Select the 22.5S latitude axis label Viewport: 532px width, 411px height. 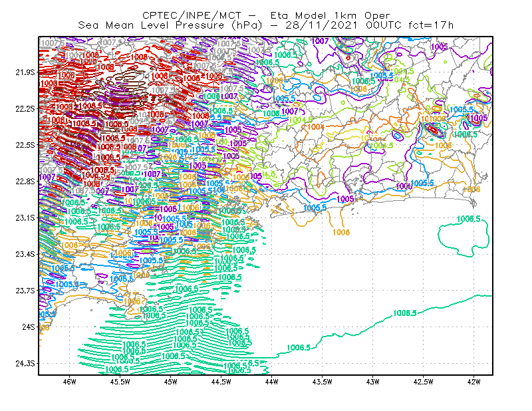(25, 145)
